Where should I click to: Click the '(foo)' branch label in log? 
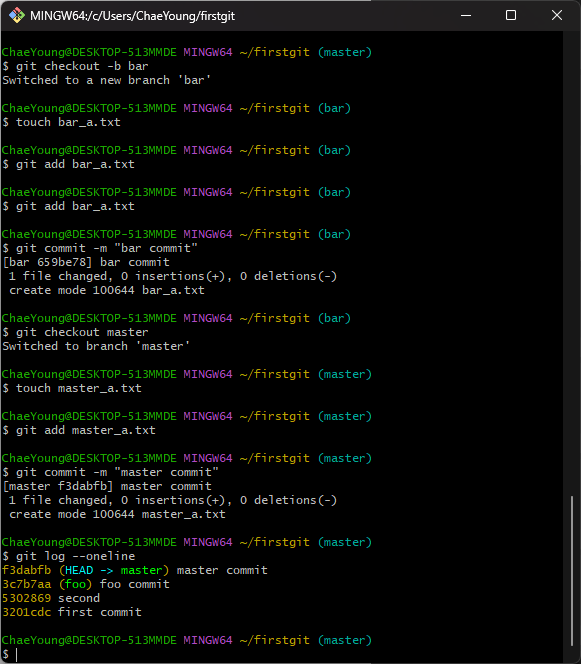pyautogui.click(x=75, y=584)
